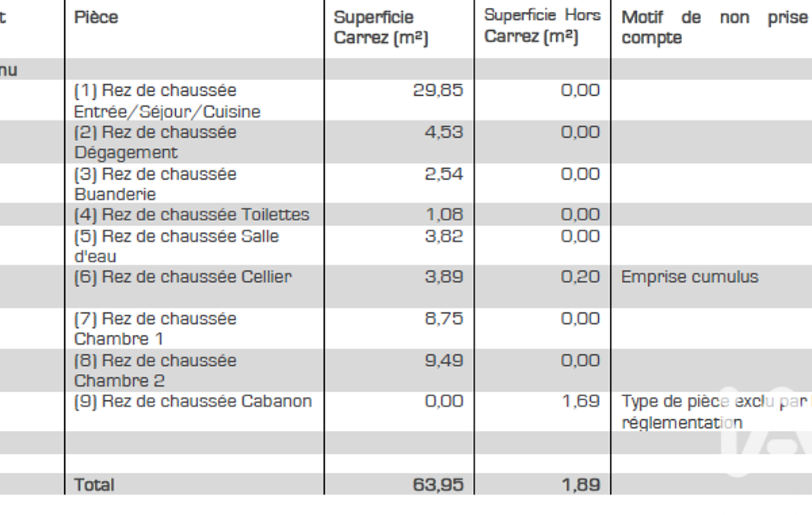
Task: Click the 'Rez de chaussée Toilettes' cell
Action: pyautogui.click(x=192, y=215)
